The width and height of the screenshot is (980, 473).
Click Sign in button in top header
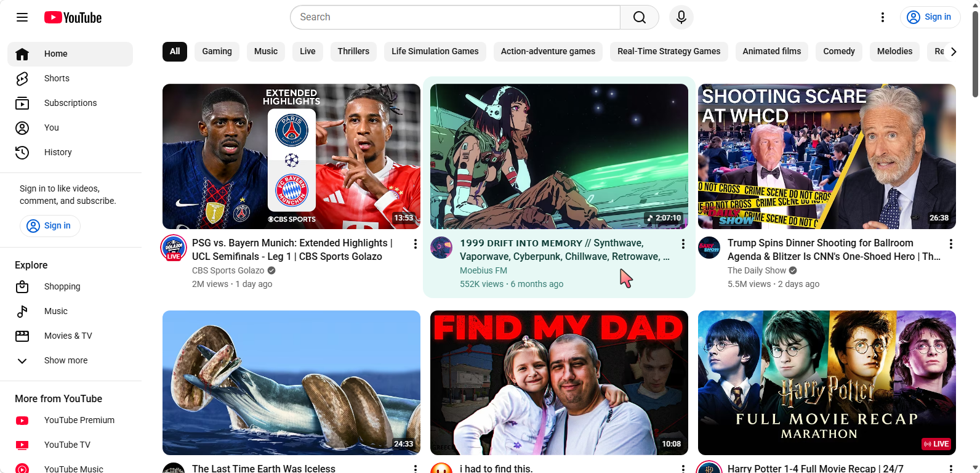click(x=930, y=17)
